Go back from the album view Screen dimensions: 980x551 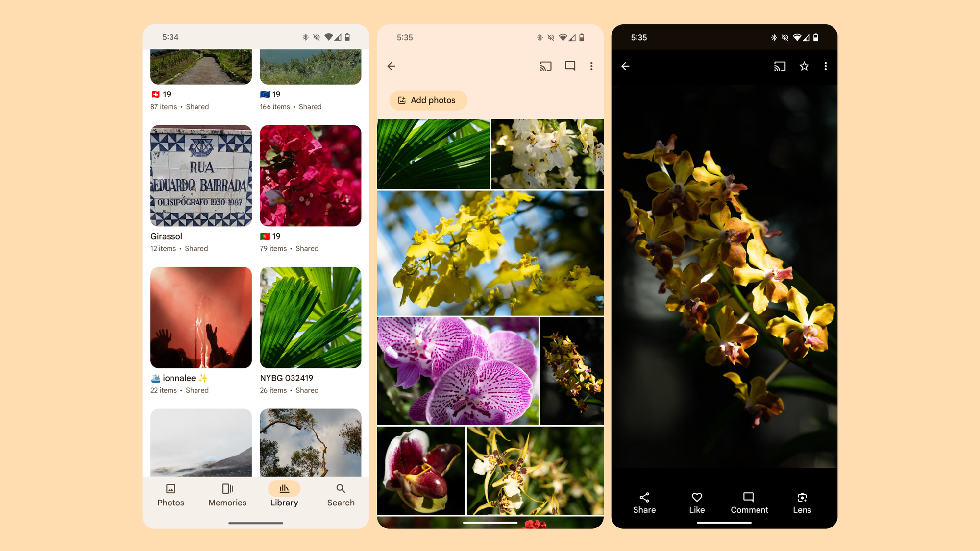[391, 66]
